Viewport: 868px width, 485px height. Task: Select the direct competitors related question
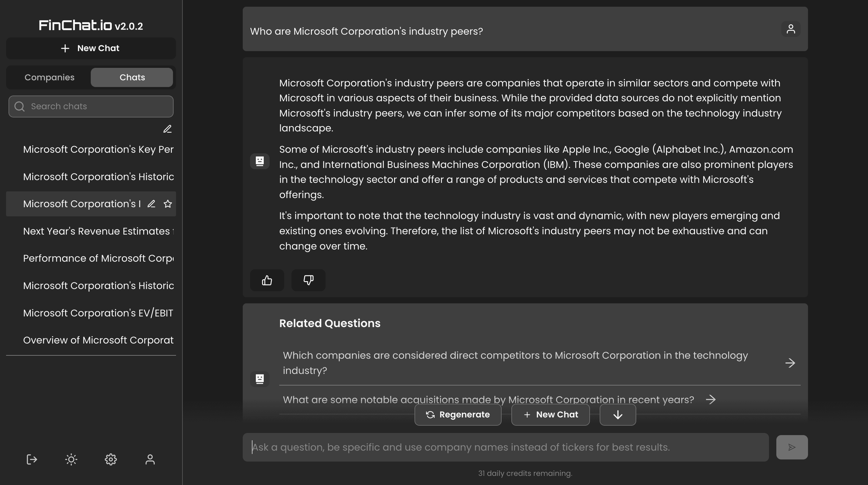click(540, 363)
